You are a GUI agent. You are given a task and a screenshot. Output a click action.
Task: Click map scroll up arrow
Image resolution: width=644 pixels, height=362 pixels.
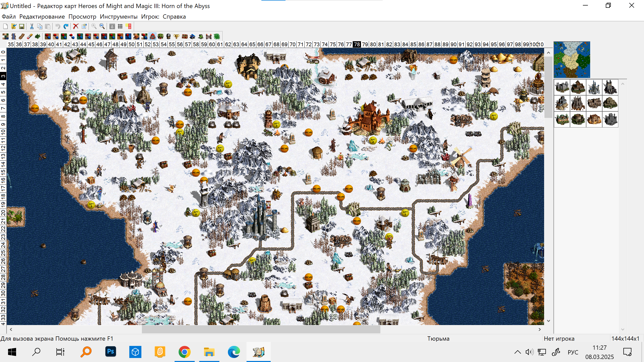(548, 53)
